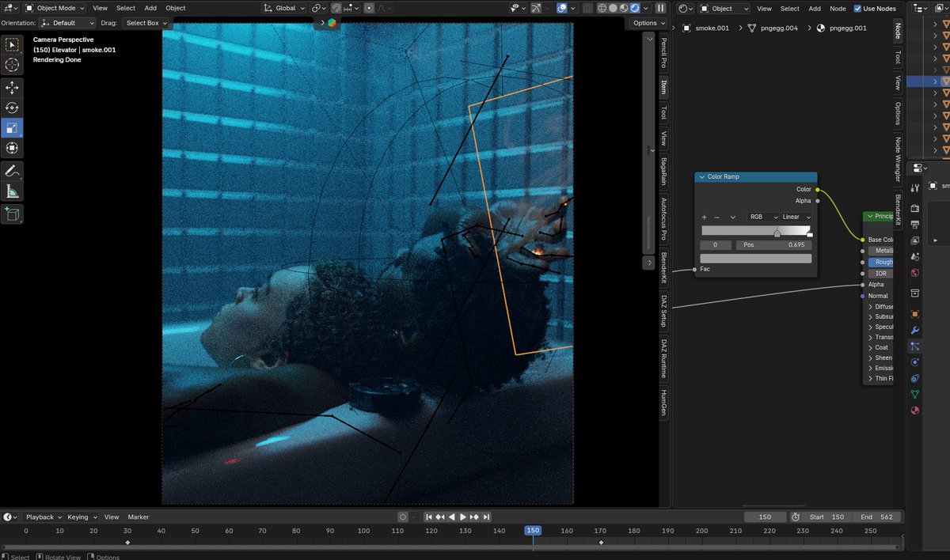The height and width of the screenshot is (560, 950).
Task: Switch to wireframe viewport shading
Action: point(602,8)
